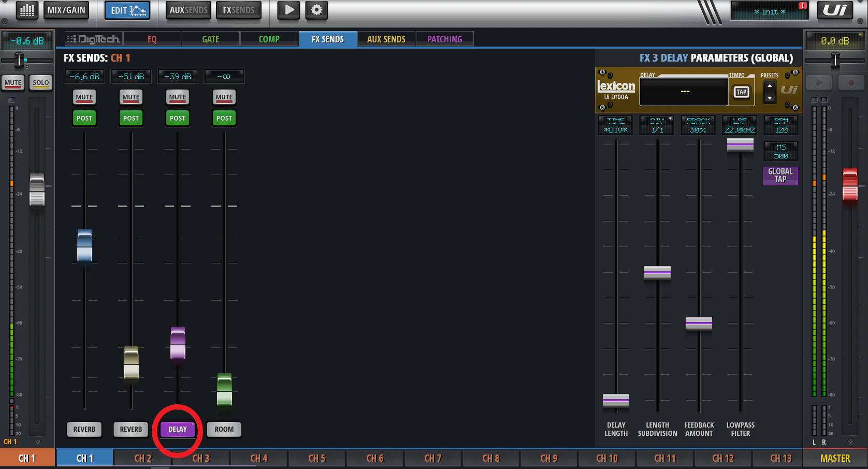Toggle POST on second reverb send

pyautogui.click(x=131, y=119)
